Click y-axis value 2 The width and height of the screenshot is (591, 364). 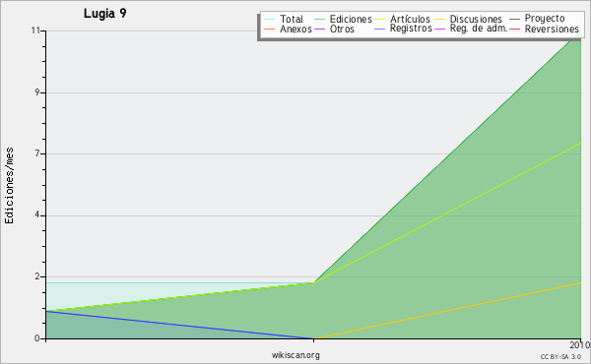tap(37, 276)
